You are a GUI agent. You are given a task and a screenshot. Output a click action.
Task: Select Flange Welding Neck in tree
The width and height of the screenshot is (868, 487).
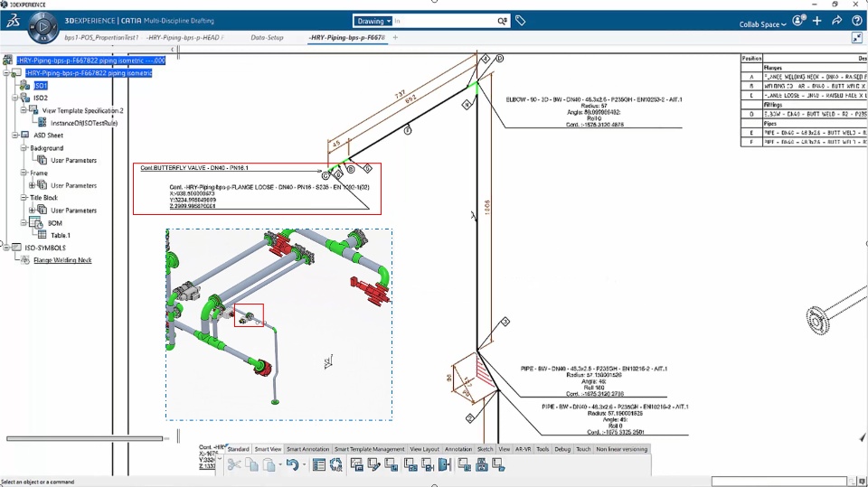62,260
